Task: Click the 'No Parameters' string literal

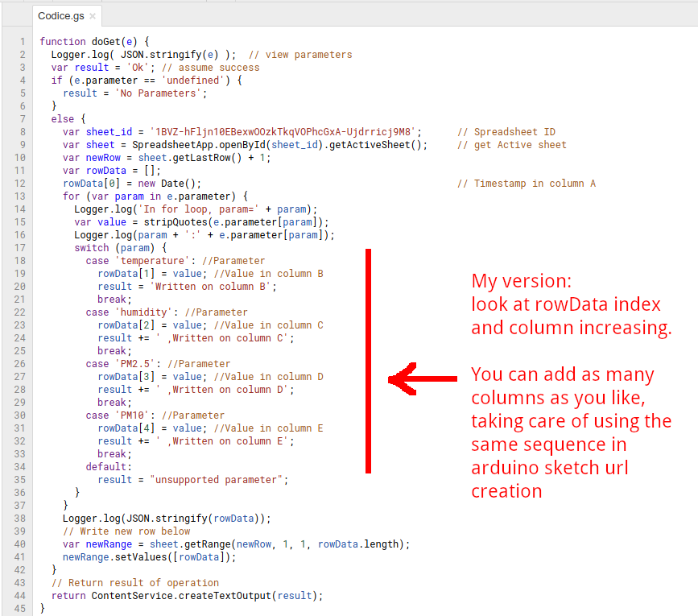Action: tap(158, 93)
